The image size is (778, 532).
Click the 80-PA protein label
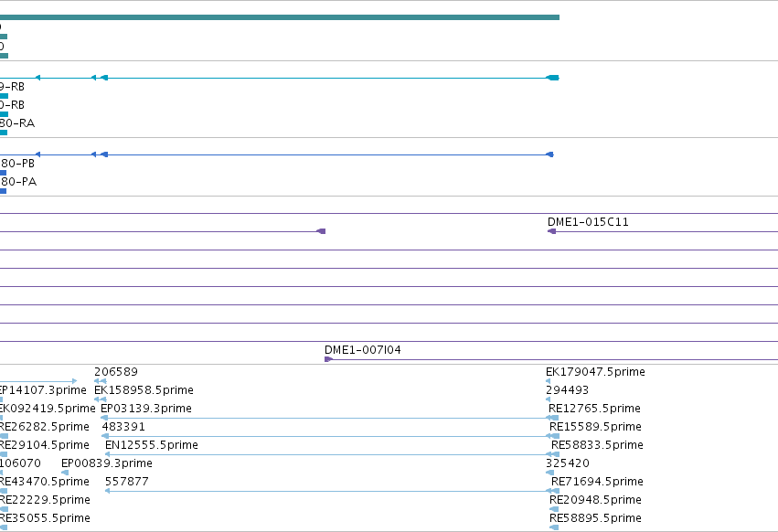click(18, 182)
